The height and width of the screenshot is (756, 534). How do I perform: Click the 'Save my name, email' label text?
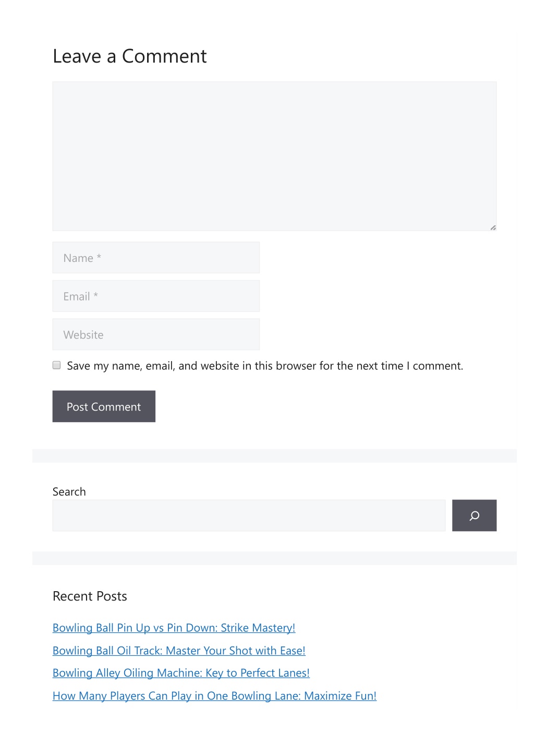[265, 366]
